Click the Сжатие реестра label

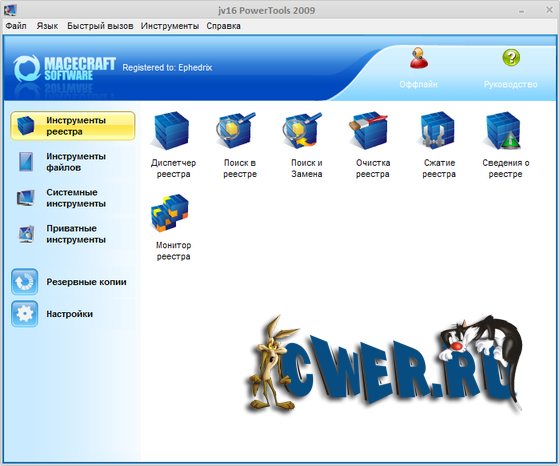439,169
